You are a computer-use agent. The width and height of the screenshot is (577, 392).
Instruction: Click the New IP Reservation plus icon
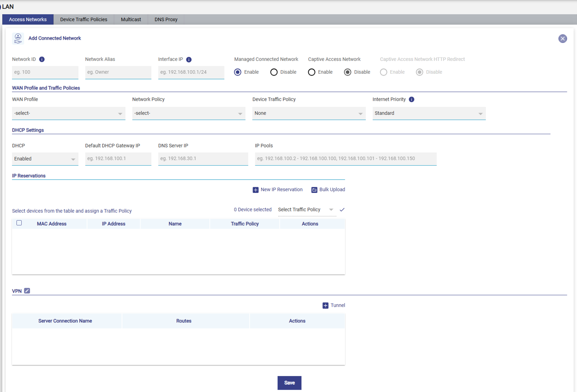(x=255, y=190)
